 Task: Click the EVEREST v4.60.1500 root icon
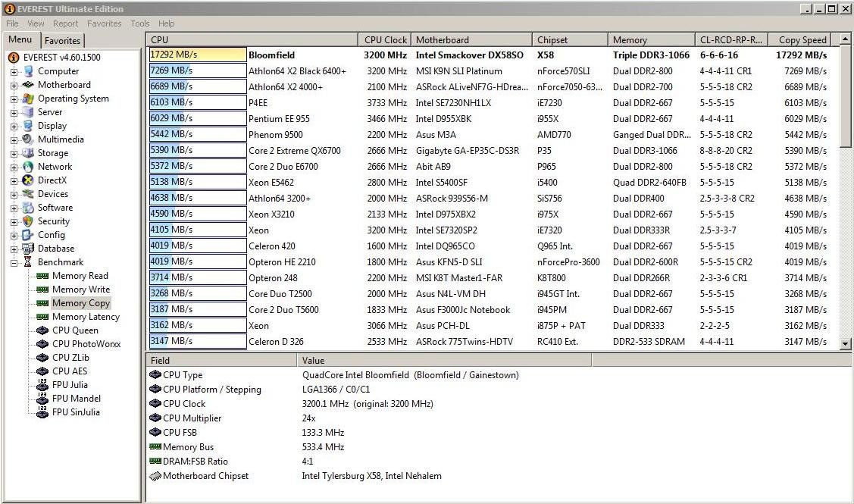coord(14,57)
